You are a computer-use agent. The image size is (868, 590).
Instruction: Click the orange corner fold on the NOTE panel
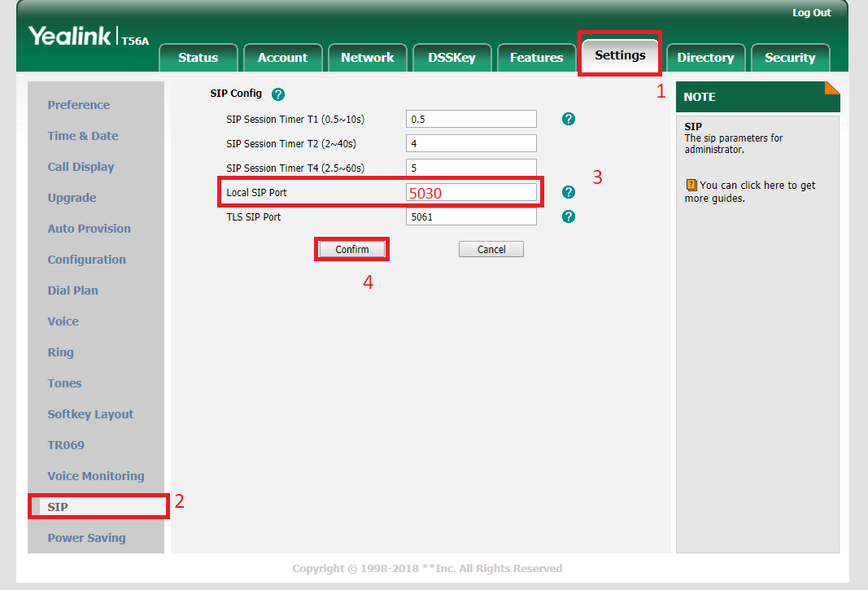832,88
